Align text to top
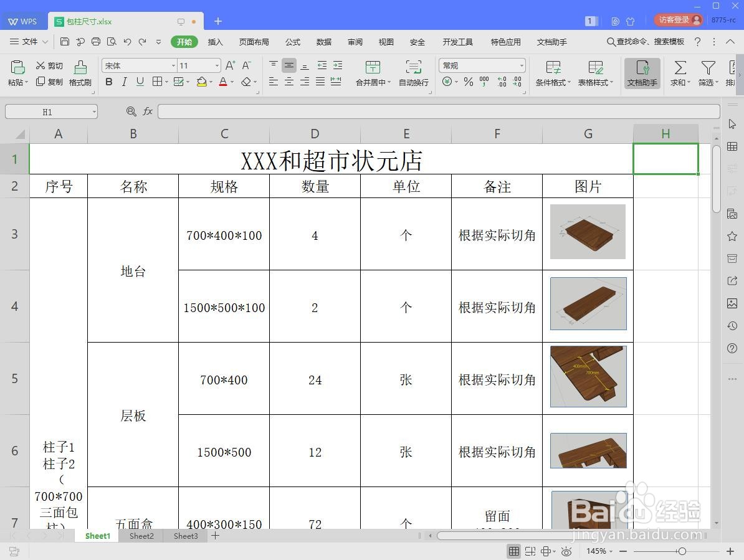 tap(274, 65)
